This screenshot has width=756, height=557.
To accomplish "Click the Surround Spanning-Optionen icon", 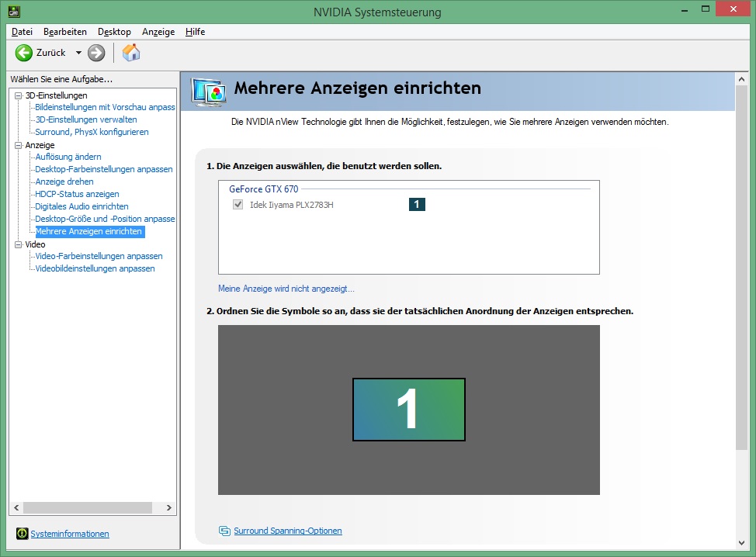I will coord(224,531).
